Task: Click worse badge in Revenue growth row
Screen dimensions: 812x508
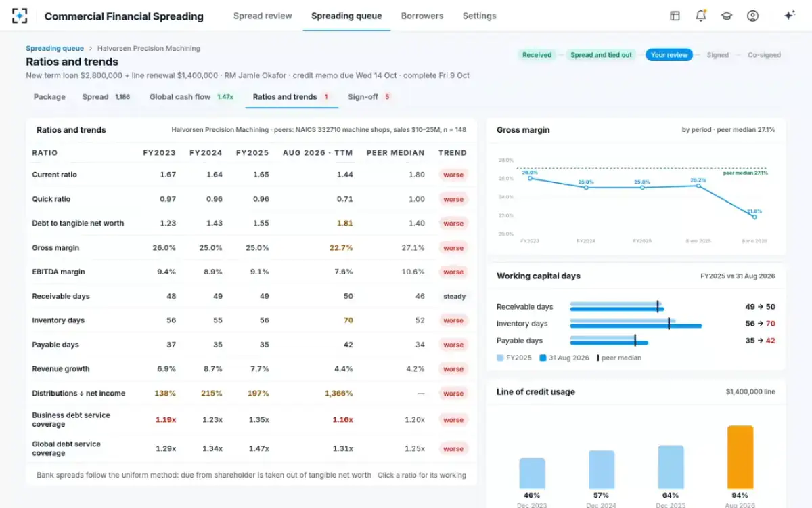Action: [x=453, y=370]
